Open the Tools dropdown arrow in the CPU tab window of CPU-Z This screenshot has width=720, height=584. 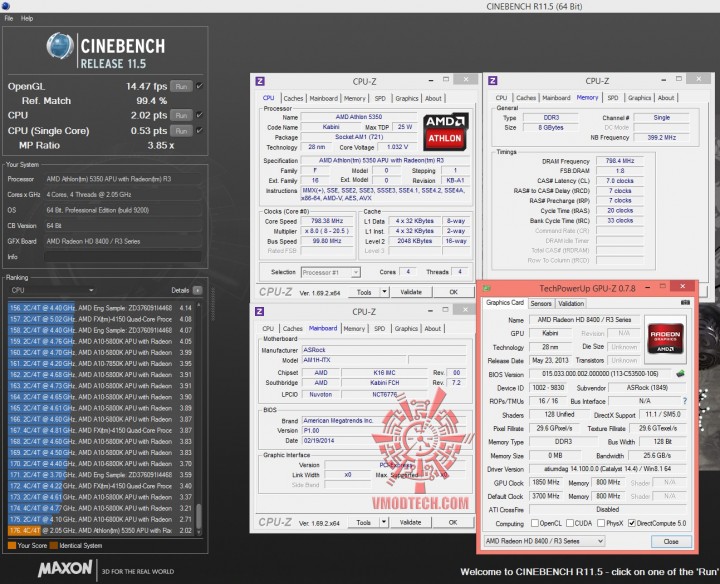[384, 292]
